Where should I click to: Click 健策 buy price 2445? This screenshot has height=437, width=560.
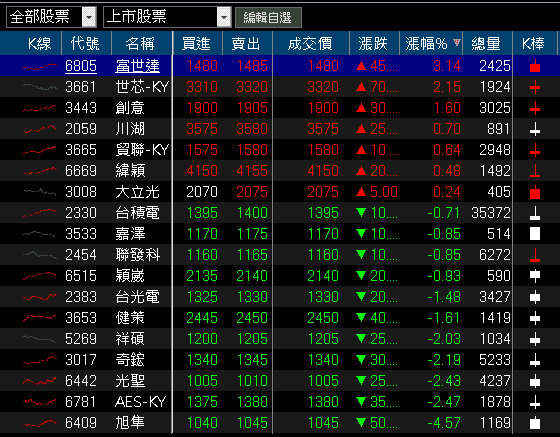202,318
